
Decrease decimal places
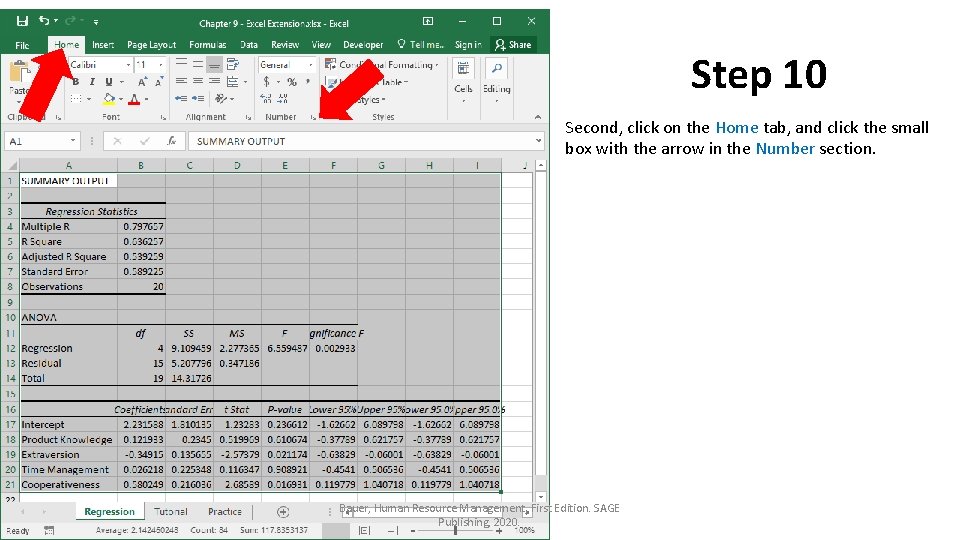283,99
